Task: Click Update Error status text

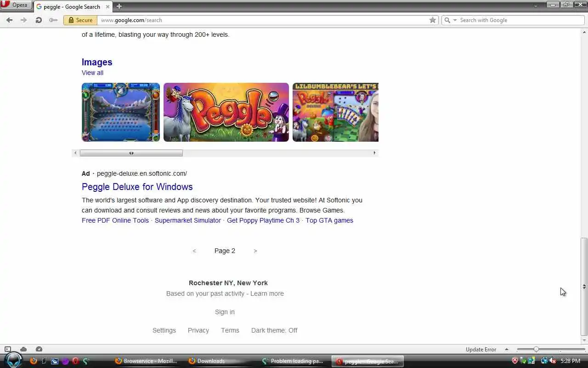Action: tap(481, 350)
